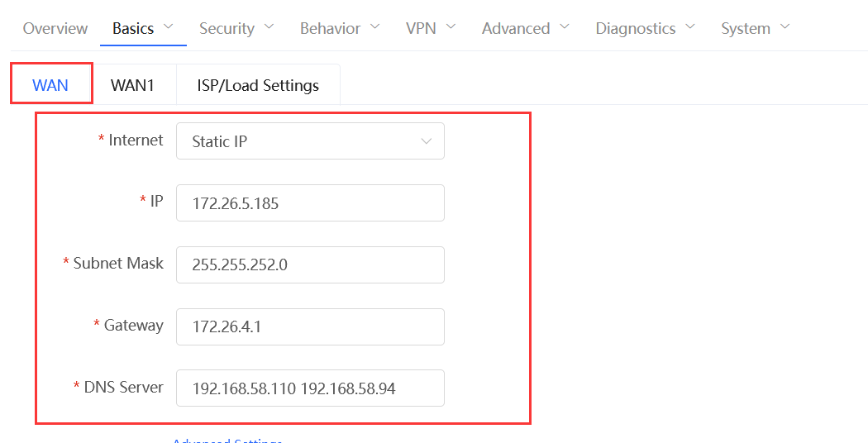Expand the Basics menu chevron
868x443 pixels.
point(169,26)
